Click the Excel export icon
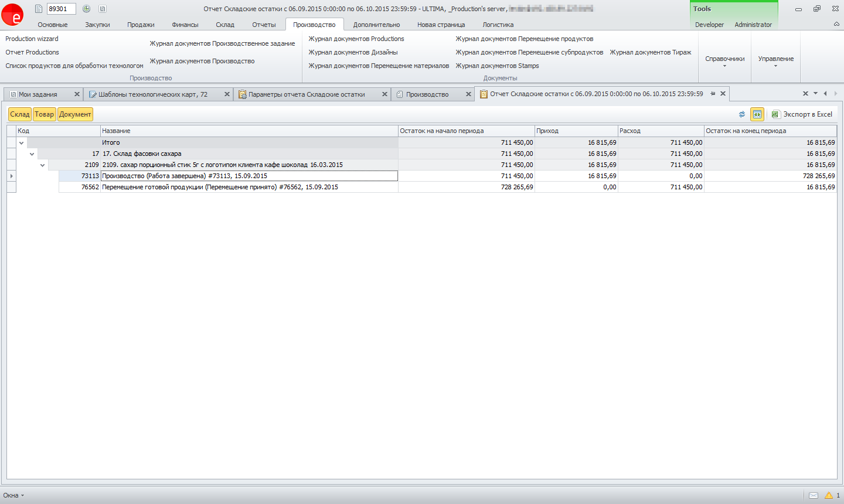844x504 pixels. (775, 114)
